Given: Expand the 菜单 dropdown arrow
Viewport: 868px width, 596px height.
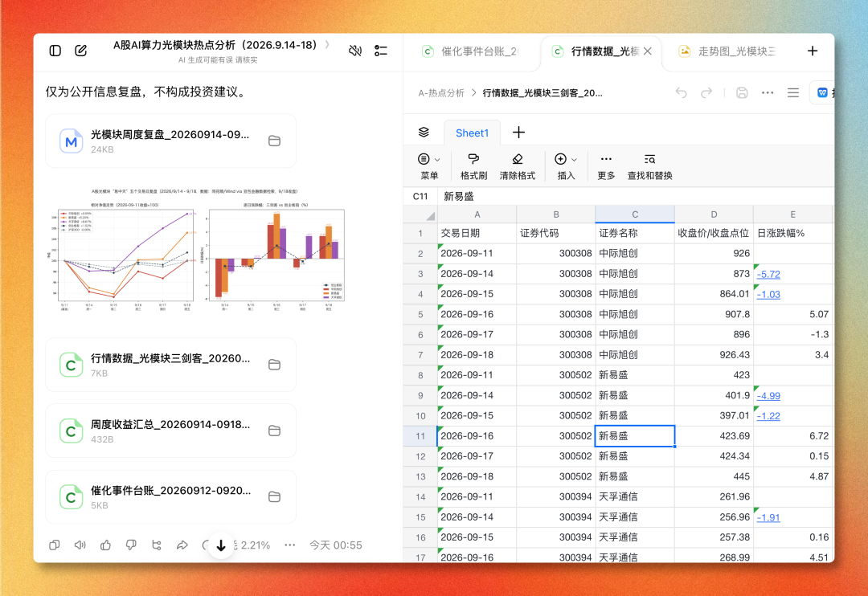Looking at the screenshot, I should (x=437, y=160).
